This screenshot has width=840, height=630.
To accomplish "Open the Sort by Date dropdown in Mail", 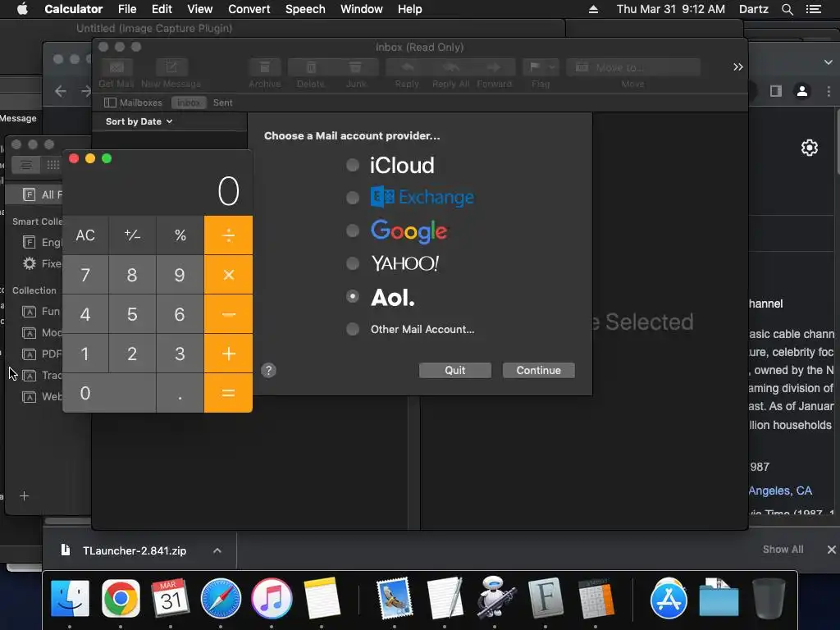I will pos(139,121).
